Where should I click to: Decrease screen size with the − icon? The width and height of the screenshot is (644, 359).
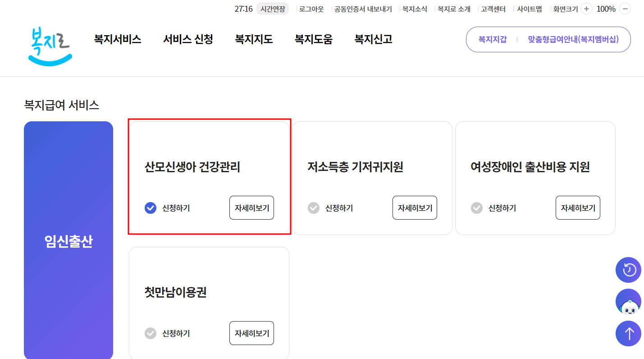625,9
